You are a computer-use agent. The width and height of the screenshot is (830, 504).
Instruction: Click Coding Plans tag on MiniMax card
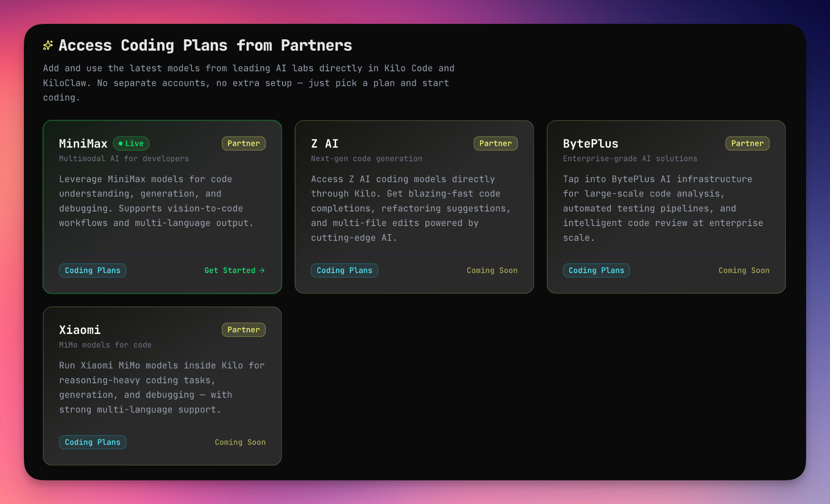coord(92,270)
